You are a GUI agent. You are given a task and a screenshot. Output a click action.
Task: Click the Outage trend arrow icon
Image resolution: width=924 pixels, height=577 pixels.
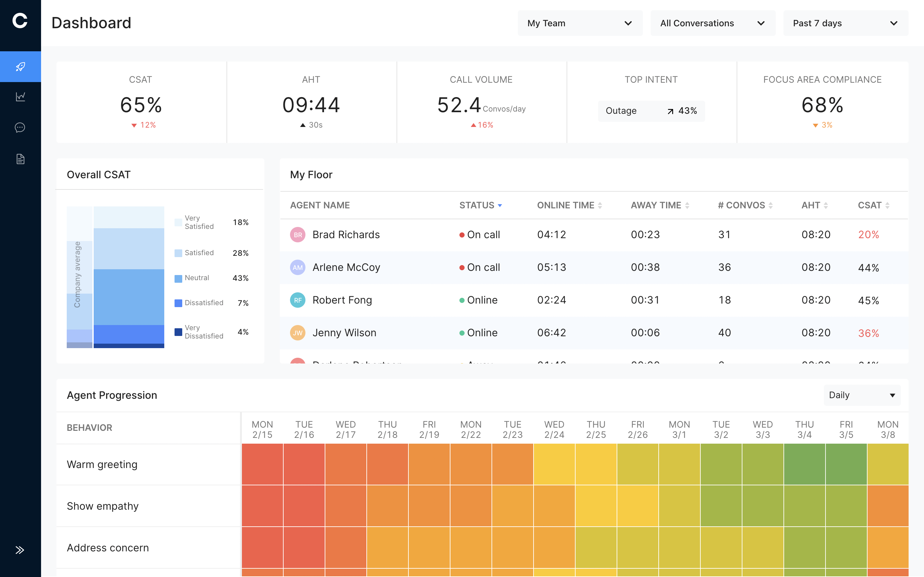670,111
